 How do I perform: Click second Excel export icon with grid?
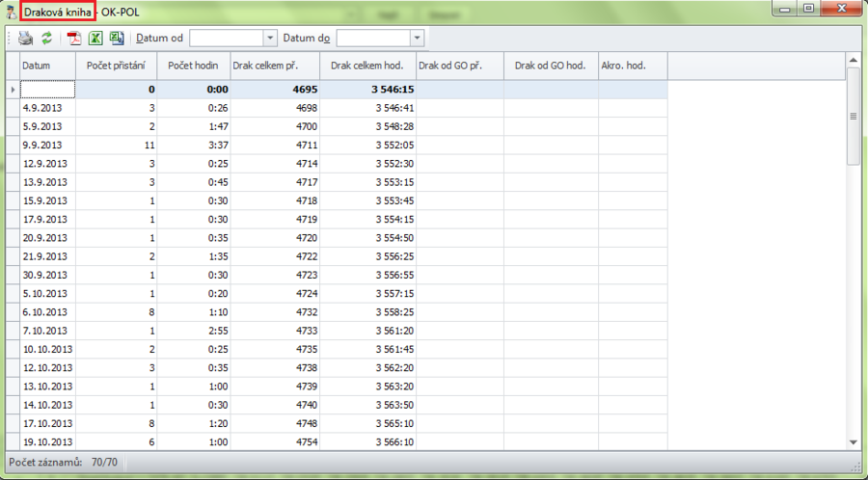[x=117, y=39]
